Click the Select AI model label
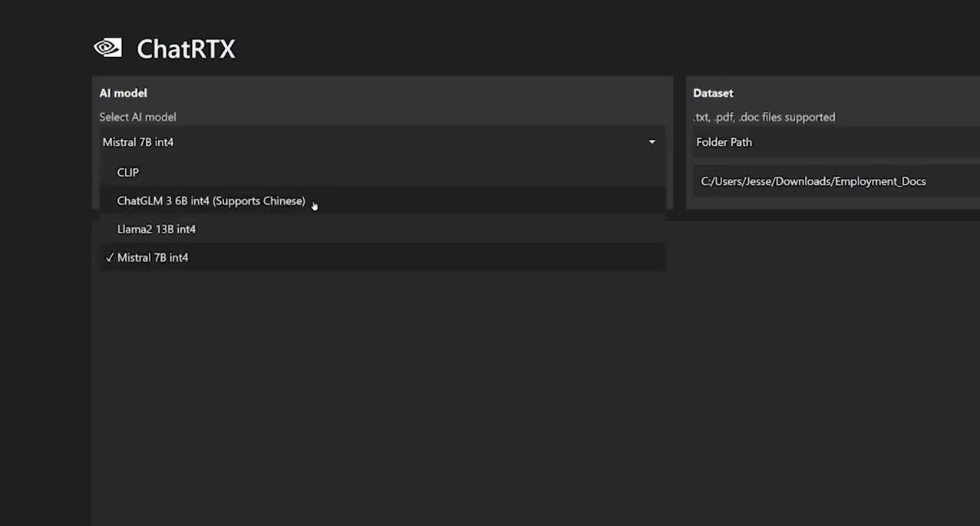Image resolution: width=980 pixels, height=526 pixels. pyautogui.click(x=137, y=117)
